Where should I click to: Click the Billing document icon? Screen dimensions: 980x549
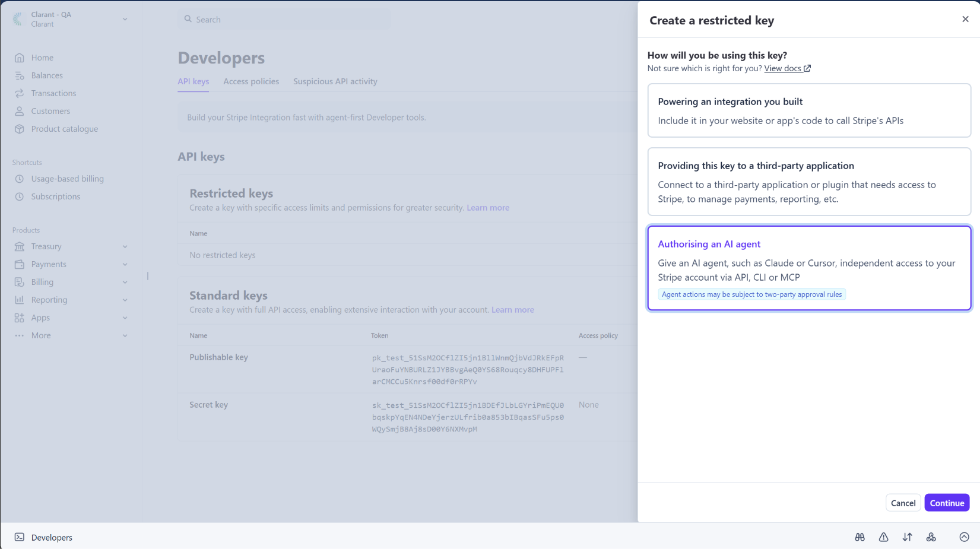20,282
